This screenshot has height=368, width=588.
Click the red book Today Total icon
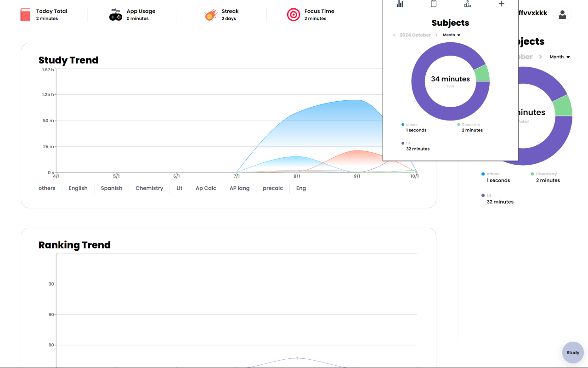click(25, 15)
